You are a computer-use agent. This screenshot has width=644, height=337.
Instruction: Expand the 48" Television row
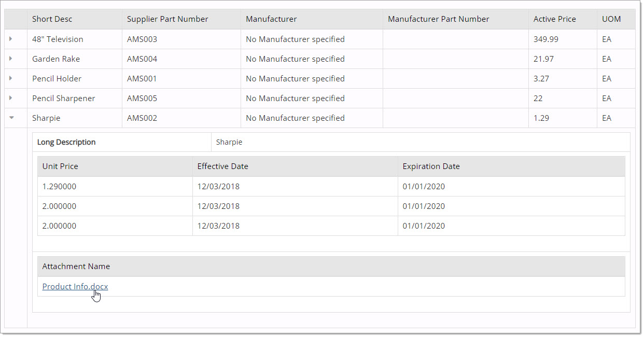tap(11, 39)
